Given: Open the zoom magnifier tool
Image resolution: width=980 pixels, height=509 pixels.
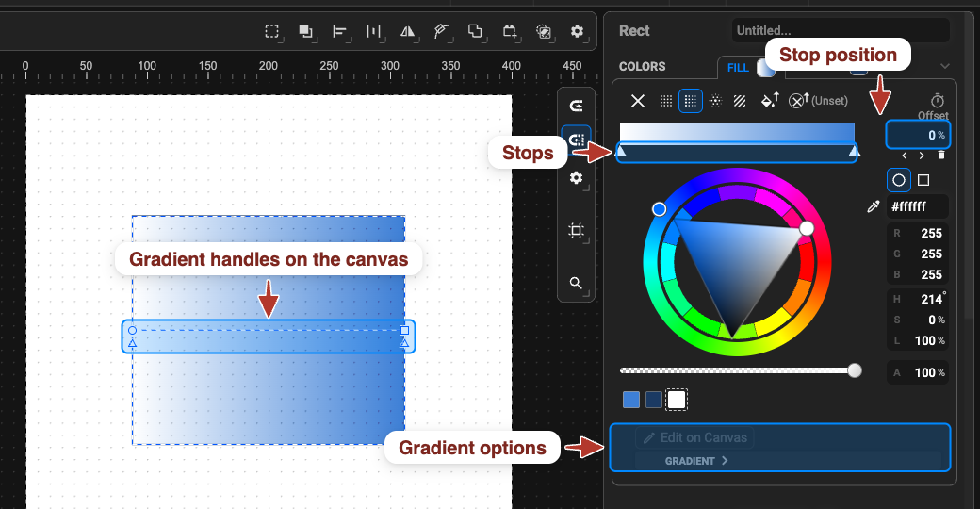Looking at the screenshot, I should 577,284.
